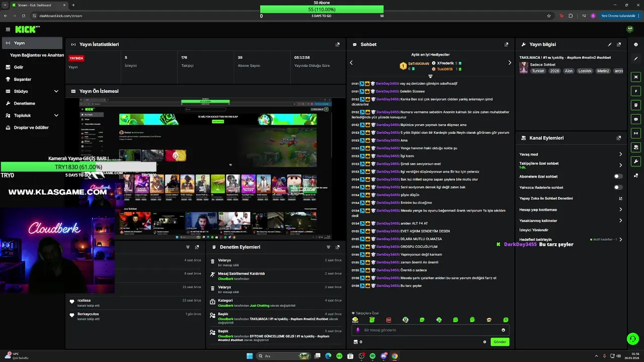Toggle the broadcast signal widget in right toolbar
Screen dimensions: 644x362
point(636,133)
